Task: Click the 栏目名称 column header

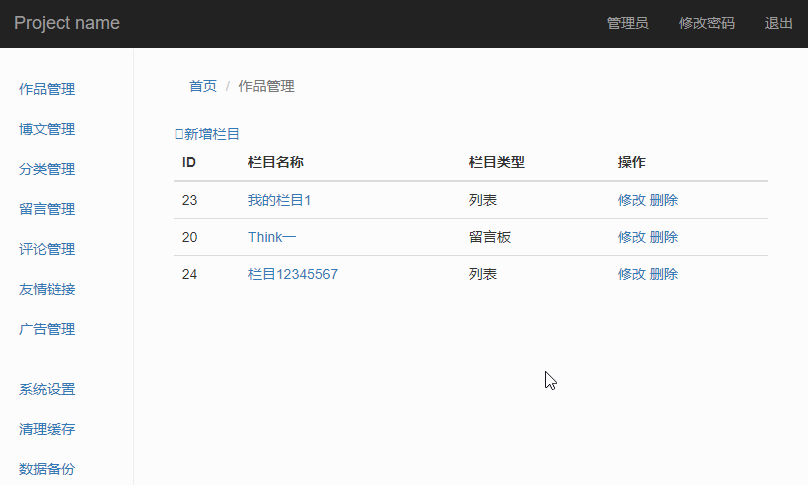Action: tap(276, 162)
